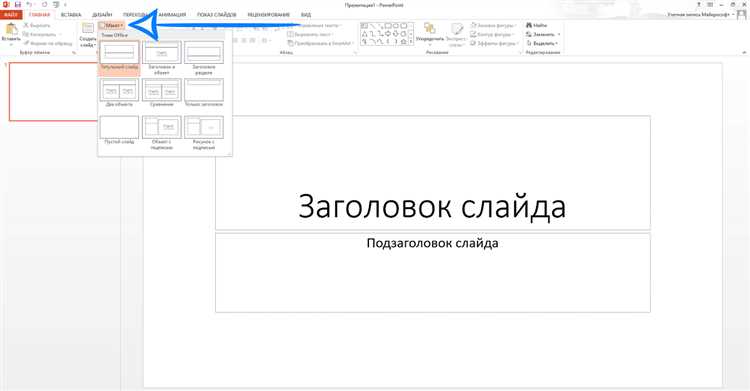Open Выровнять текст (Align Text) dropdown

311,34
